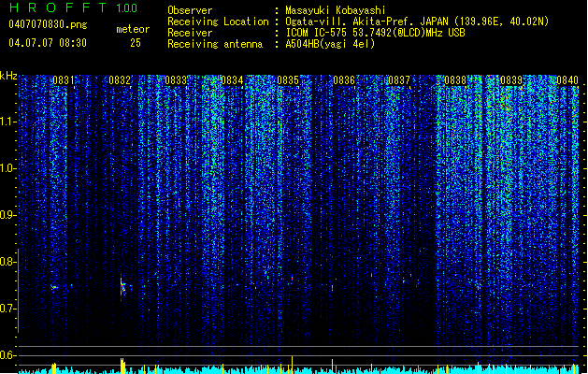Select the 0831 time marker
This screenshot has width=588, height=374.
point(64,80)
